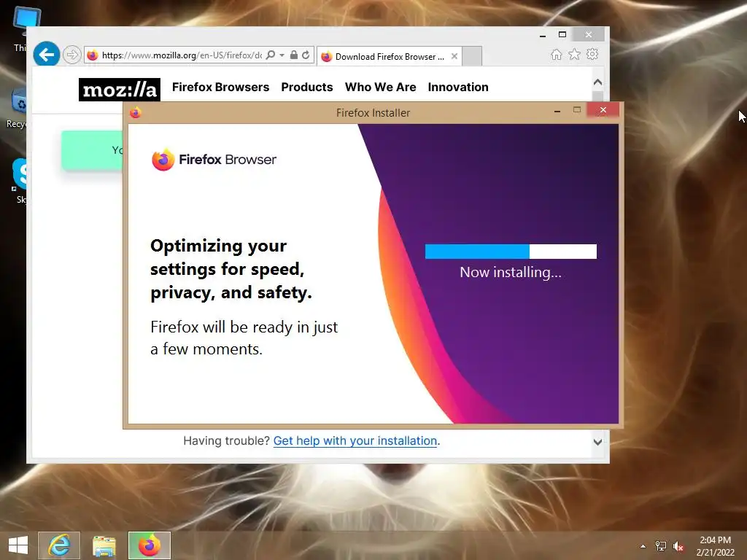Viewport: 747px width, 560px height.
Task: Minimize the Internet Explorer window
Action: pyautogui.click(x=543, y=35)
